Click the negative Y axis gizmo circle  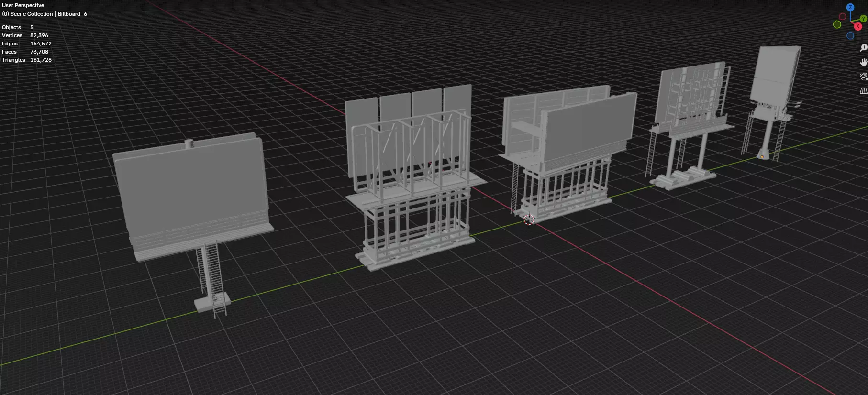tap(837, 24)
